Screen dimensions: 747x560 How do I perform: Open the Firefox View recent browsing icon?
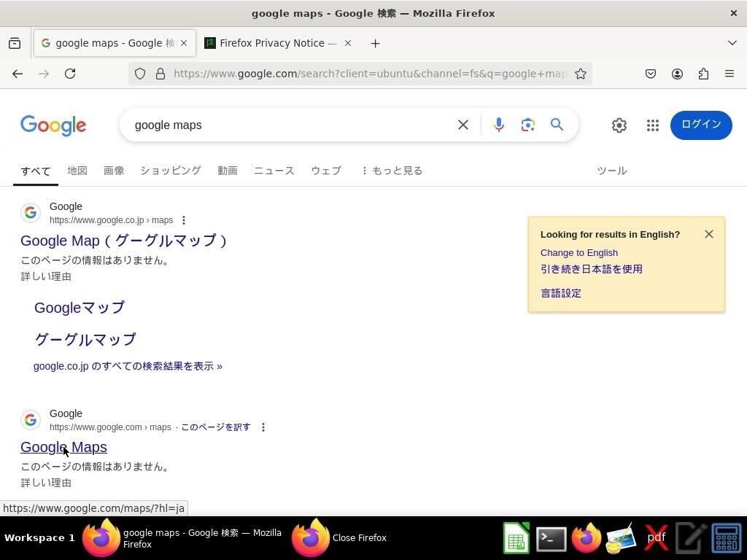coord(15,43)
